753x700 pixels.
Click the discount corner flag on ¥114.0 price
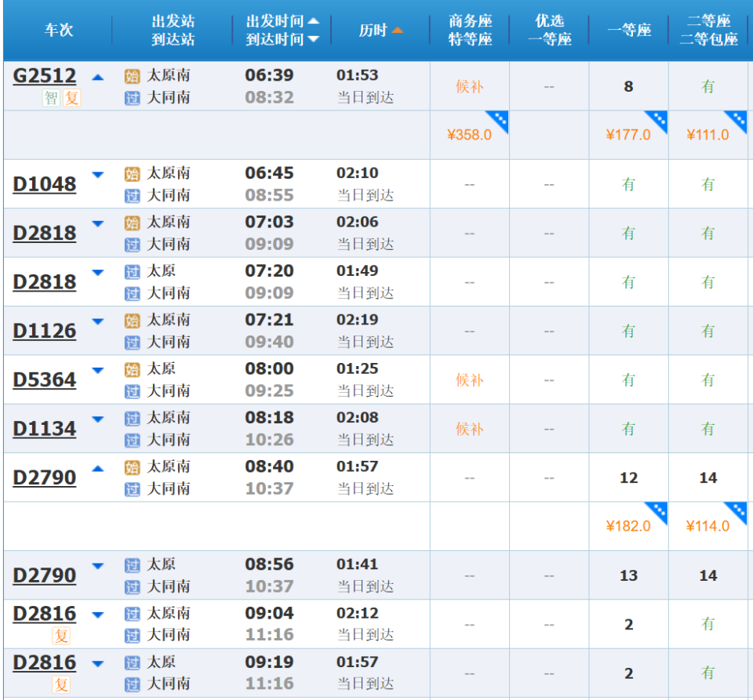pos(738,510)
